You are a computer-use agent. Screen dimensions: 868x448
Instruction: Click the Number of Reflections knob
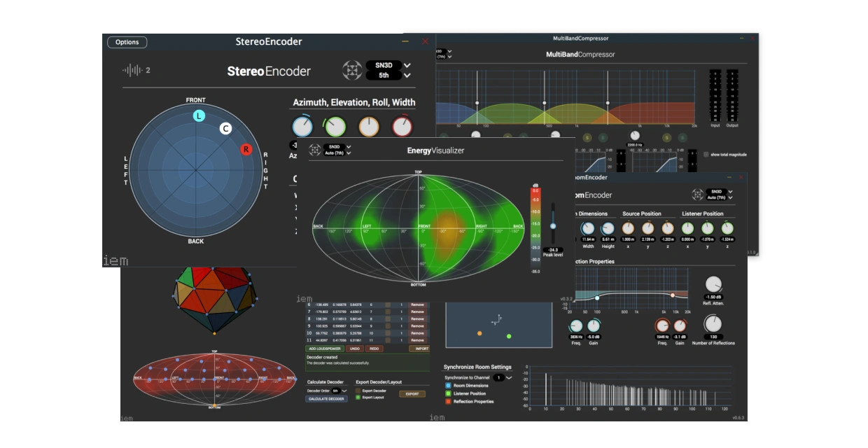pos(712,323)
